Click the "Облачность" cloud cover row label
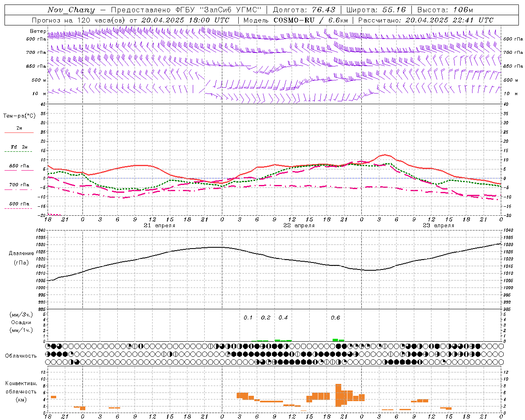Viewport: 525px width, 420px height. point(21,356)
